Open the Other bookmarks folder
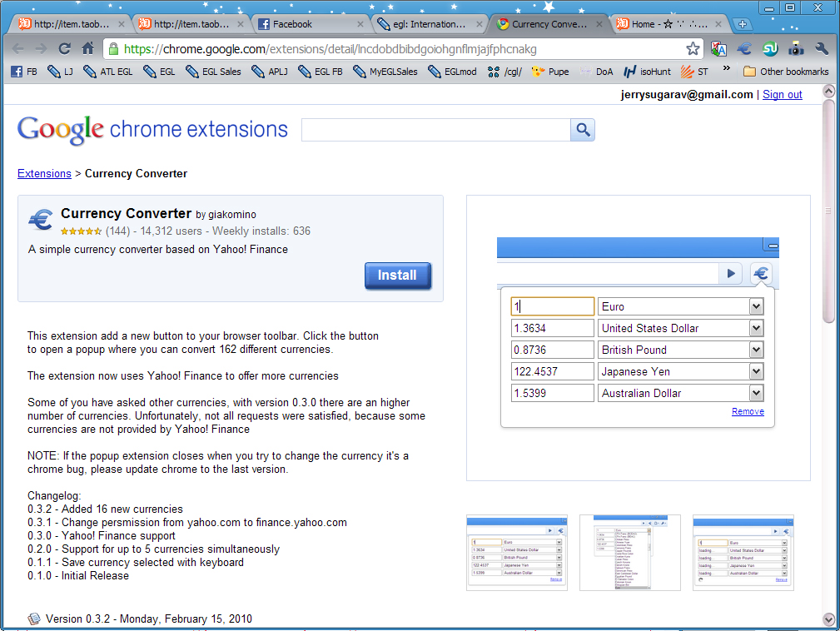840x631 pixels. pos(786,72)
